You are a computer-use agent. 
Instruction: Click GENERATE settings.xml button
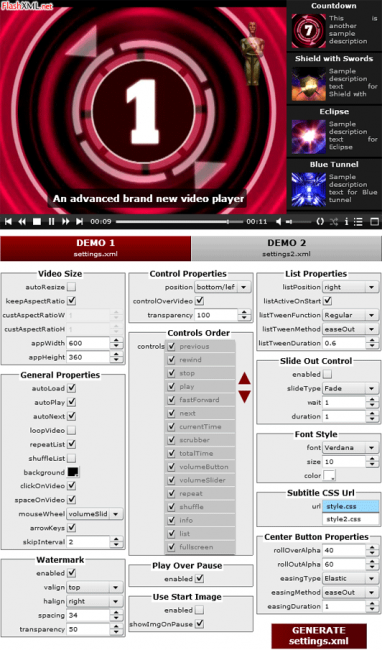coord(319,635)
